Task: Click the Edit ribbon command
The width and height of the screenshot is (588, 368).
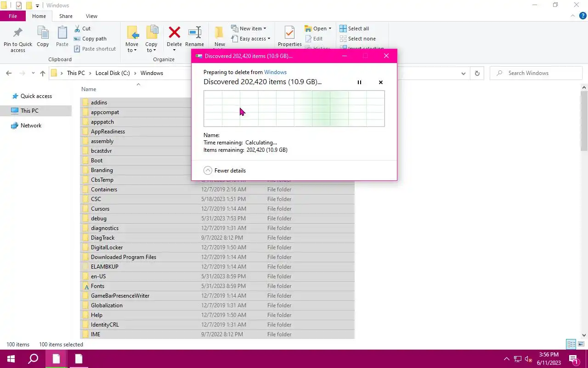Action: (x=313, y=39)
